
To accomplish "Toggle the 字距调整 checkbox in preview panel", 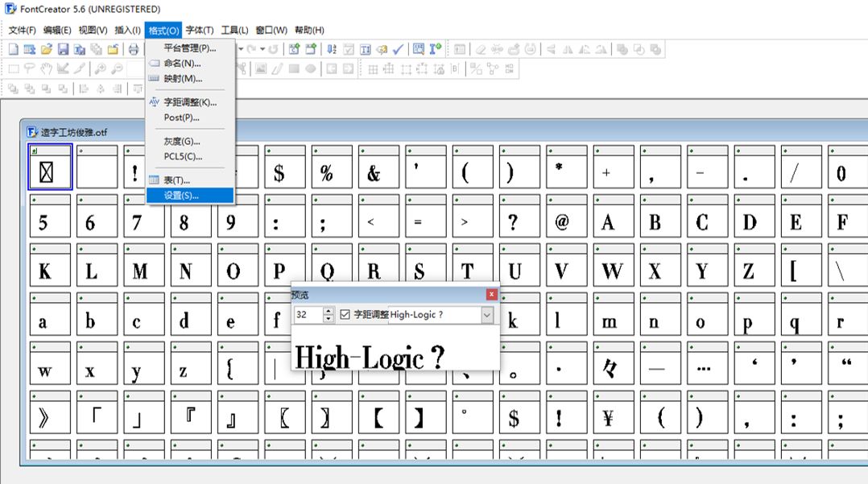I will pyautogui.click(x=345, y=315).
